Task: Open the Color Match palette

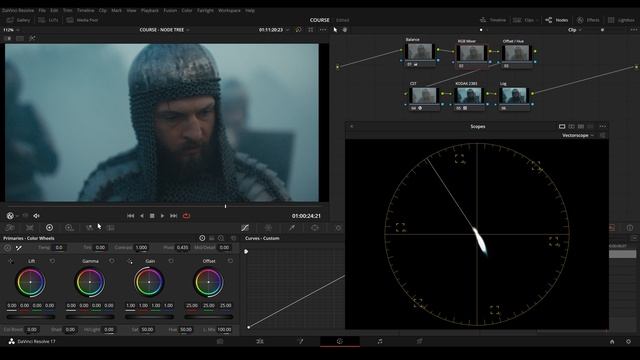Action: pyautogui.click(x=30, y=228)
